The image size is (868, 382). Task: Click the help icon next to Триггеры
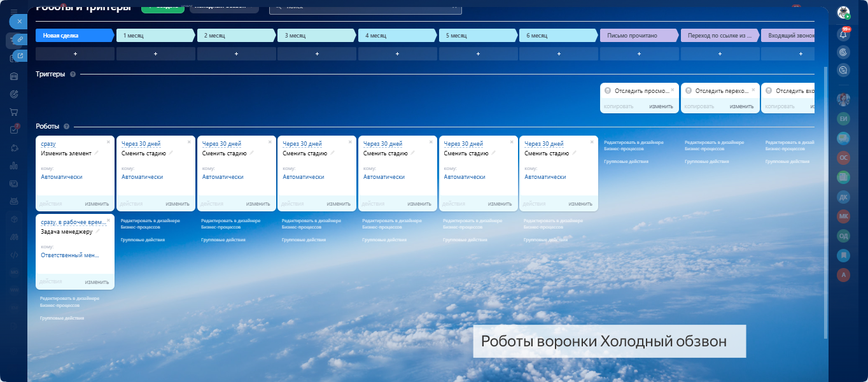[73, 74]
